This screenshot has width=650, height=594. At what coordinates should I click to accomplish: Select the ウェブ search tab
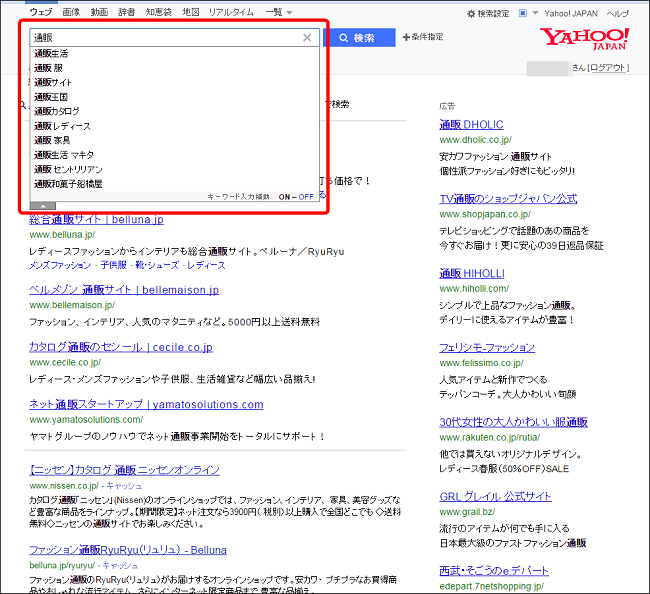pos(41,12)
